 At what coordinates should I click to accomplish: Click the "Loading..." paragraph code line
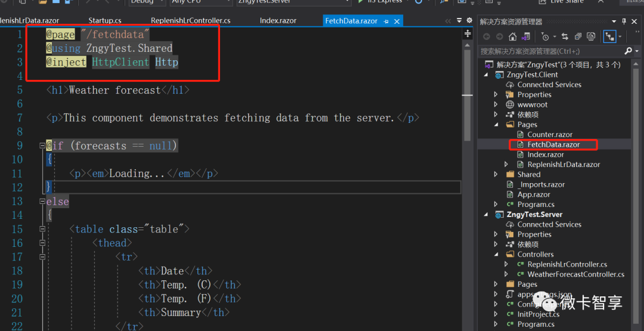[x=144, y=174]
